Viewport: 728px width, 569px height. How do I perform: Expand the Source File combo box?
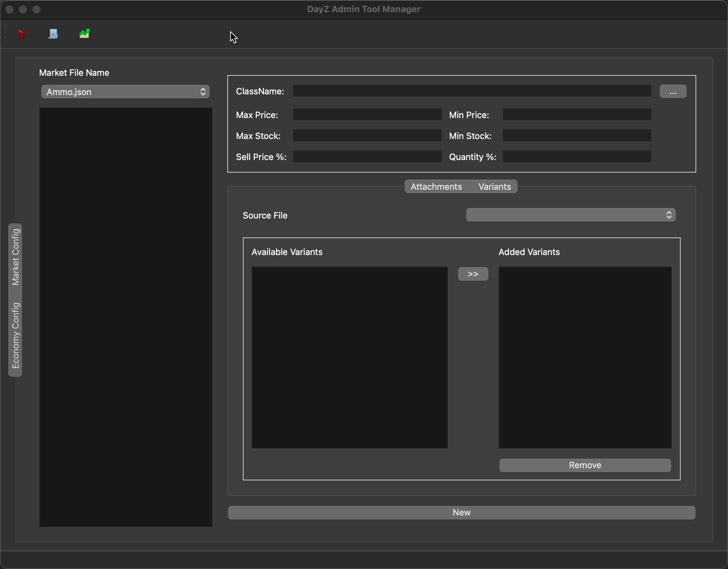[570, 215]
